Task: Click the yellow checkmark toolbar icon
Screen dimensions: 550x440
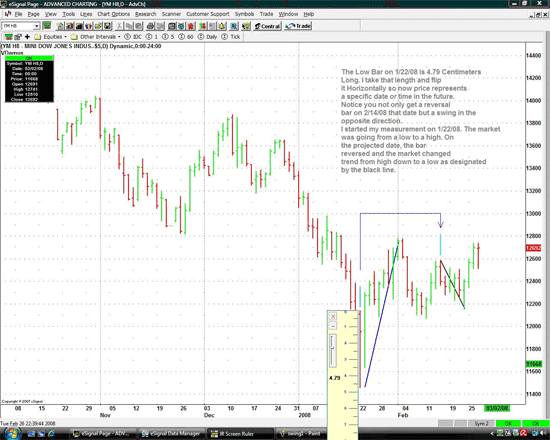Action: pos(246,26)
